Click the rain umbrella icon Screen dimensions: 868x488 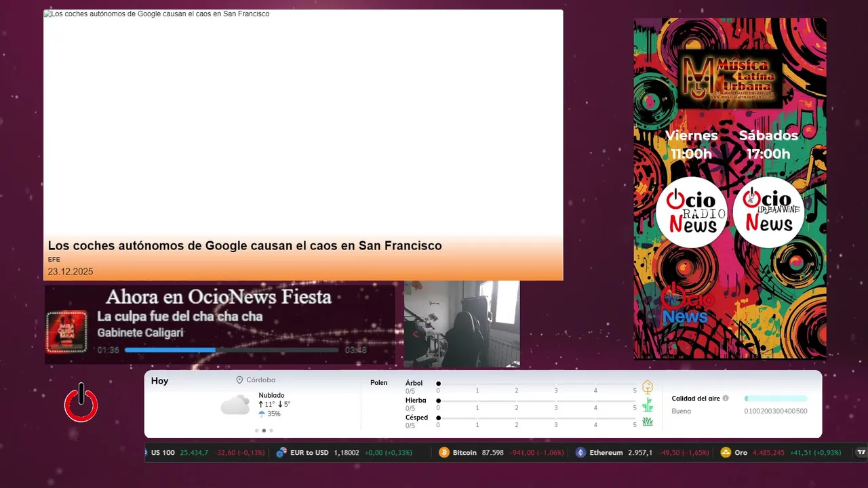tap(262, 414)
